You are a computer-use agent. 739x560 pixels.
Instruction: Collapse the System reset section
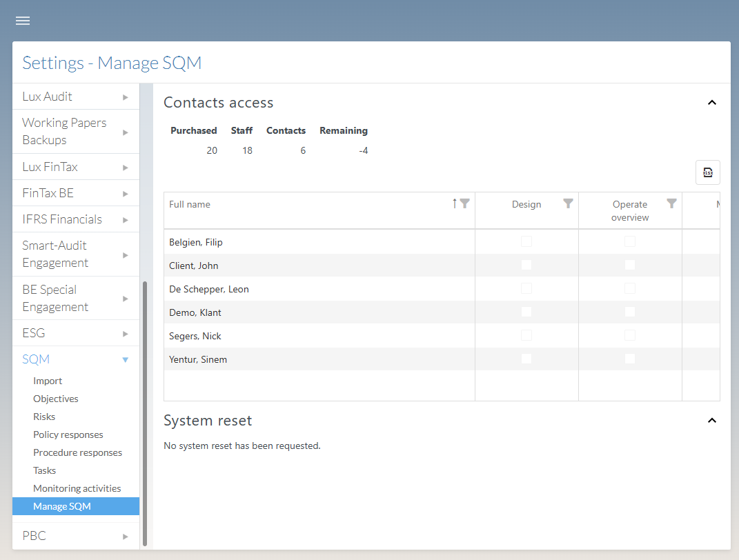pyautogui.click(x=711, y=421)
